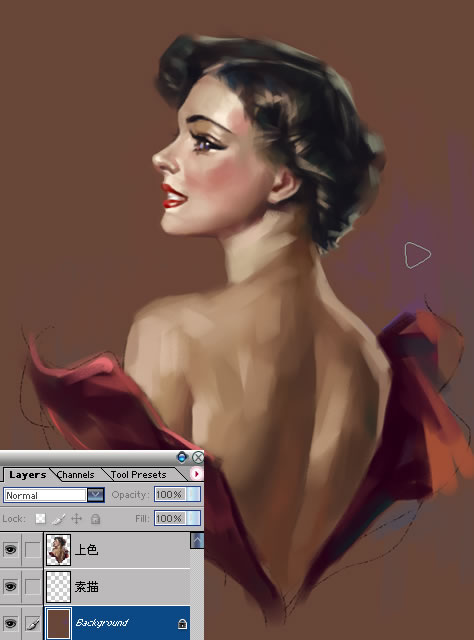
Task: Click the padlock on Background layer
Action: click(182, 624)
